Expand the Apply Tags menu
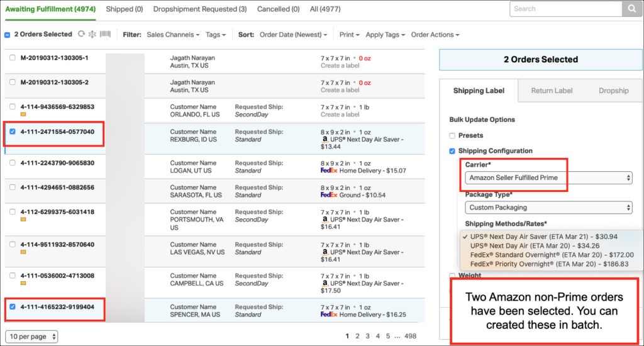This screenshot has width=644, height=346. [x=386, y=35]
